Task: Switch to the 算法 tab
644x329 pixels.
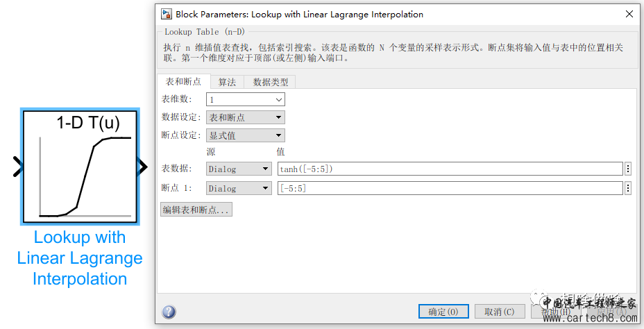Action: click(227, 82)
